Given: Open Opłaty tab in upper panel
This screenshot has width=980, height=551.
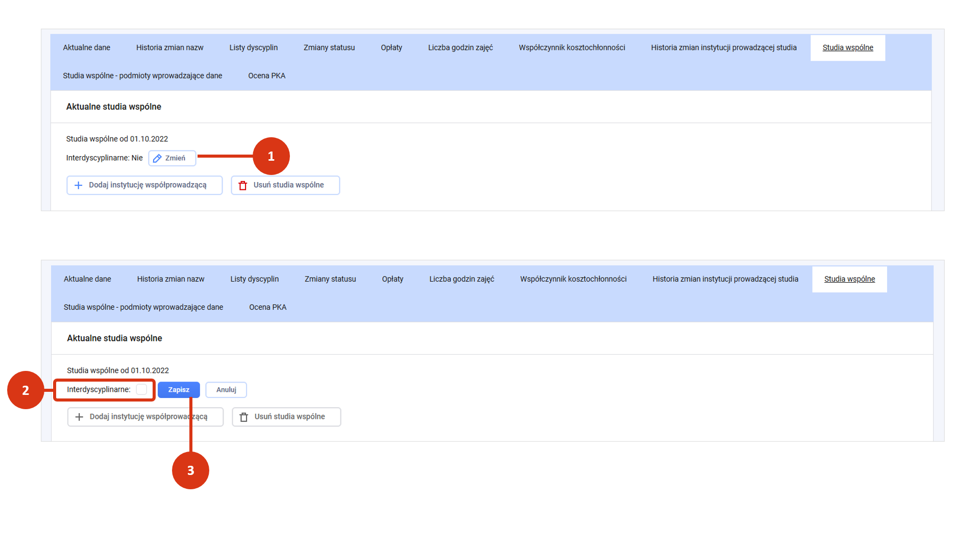Looking at the screenshot, I should 391,47.
